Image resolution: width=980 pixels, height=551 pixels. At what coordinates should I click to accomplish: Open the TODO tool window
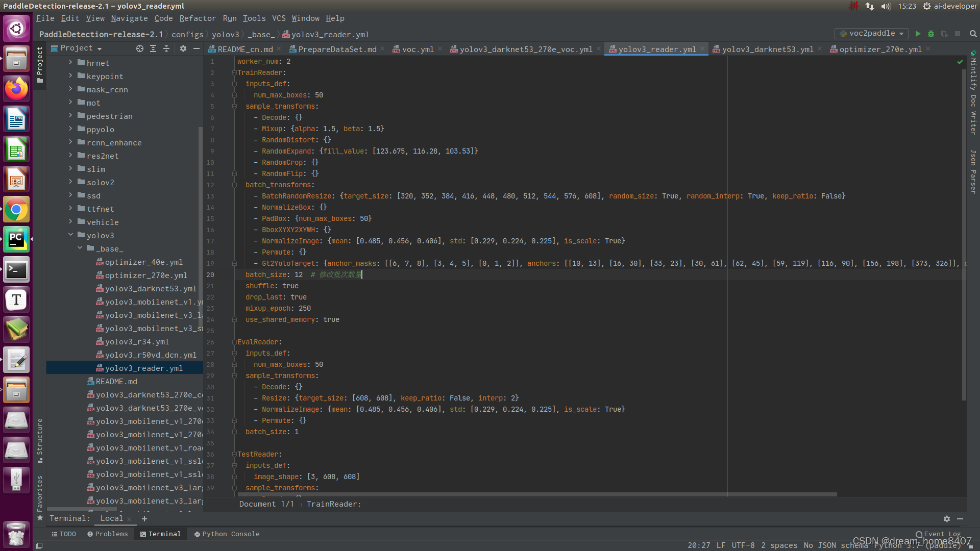(64, 534)
